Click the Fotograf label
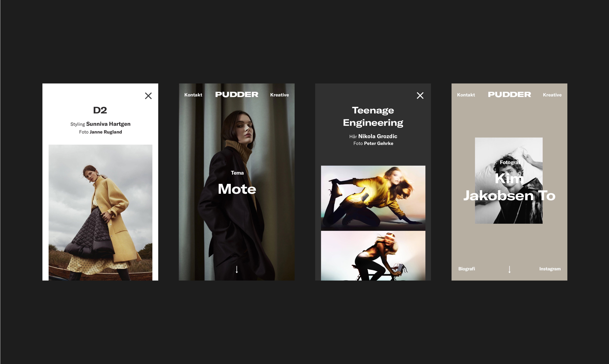The height and width of the screenshot is (364, 609). click(x=510, y=162)
